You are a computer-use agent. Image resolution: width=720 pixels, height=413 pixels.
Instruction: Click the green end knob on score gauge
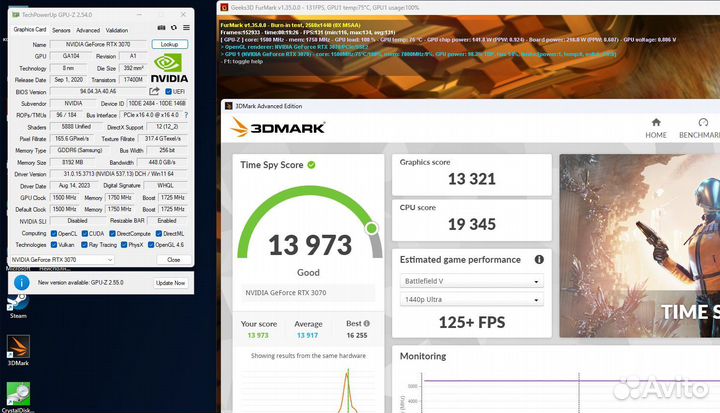coord(372,228)
